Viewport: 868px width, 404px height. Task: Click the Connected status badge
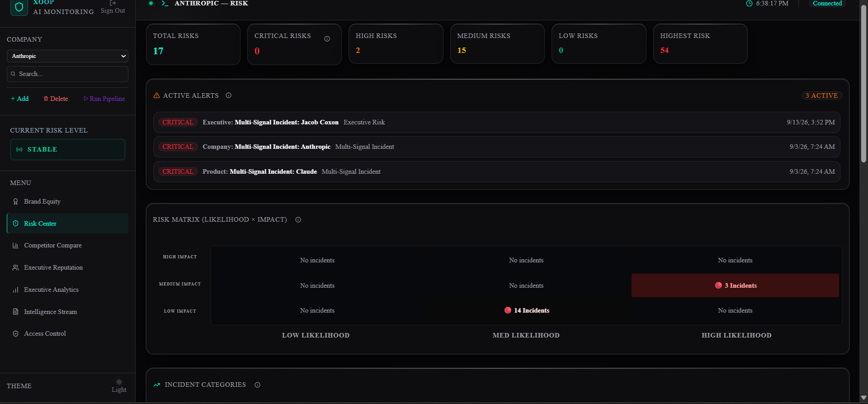pos(827,4)
